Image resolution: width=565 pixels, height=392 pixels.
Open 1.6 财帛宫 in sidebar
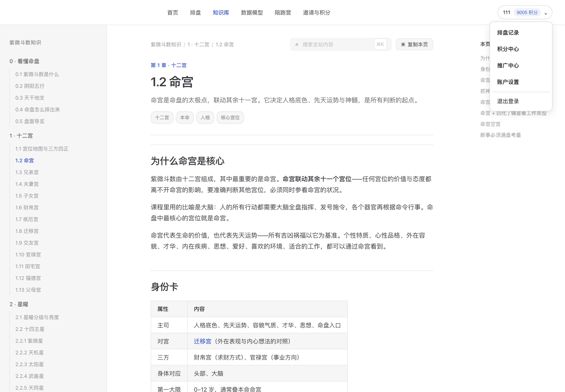pos(27,208)
